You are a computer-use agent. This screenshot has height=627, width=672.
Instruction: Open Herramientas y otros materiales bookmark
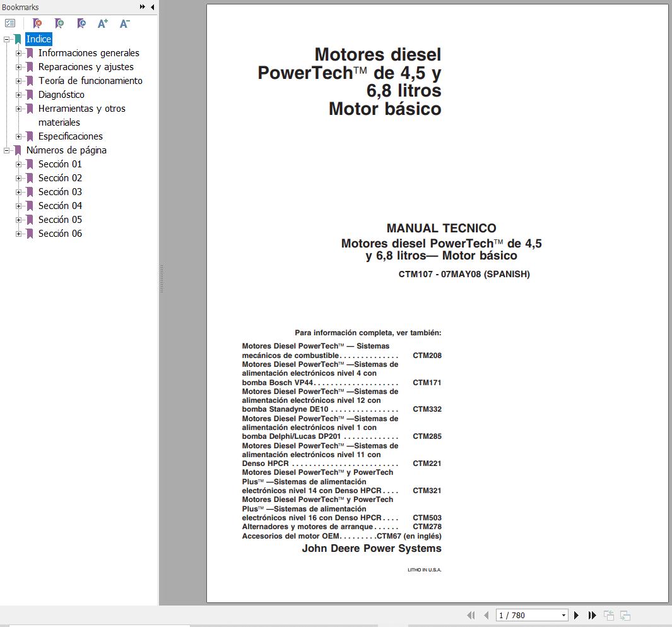pos(82,116)
